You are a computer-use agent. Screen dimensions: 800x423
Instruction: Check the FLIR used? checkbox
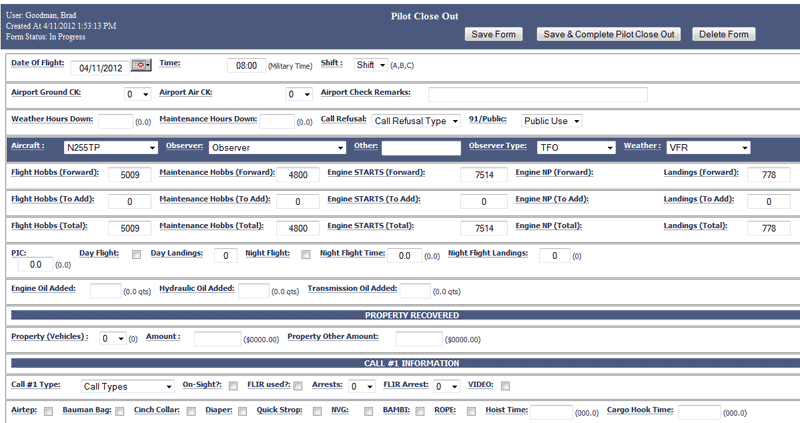click(298, 386)
